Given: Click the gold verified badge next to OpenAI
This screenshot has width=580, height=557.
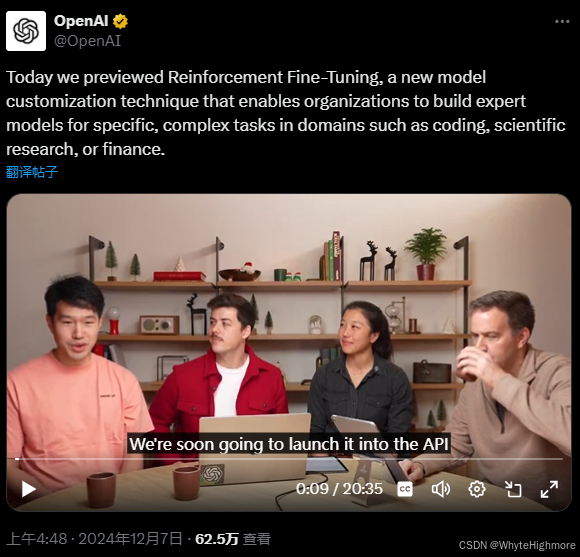Looking at the screenshot, I should (121, 21).
